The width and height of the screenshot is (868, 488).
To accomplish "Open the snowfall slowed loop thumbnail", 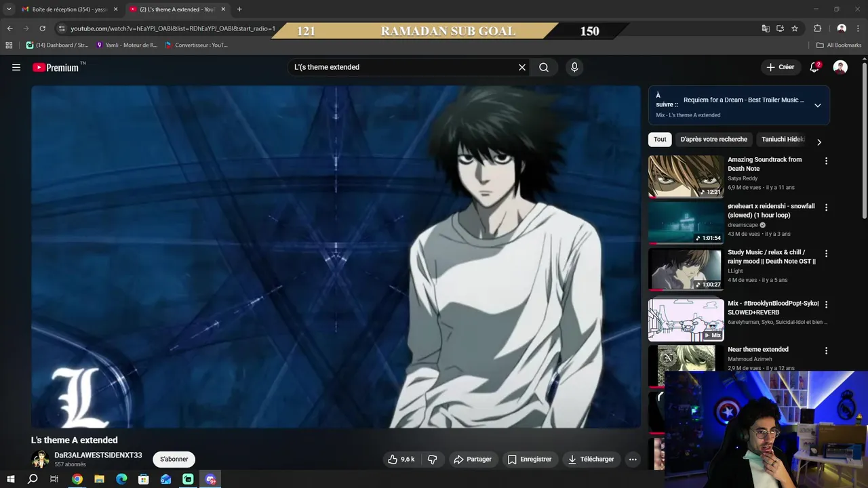I will 686,222.
